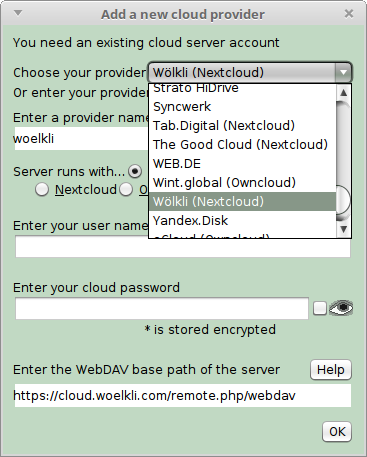The width and height of the screenshot is (367, 457).
Task: Click the provider name field containing woelkli
Action: 82,138
